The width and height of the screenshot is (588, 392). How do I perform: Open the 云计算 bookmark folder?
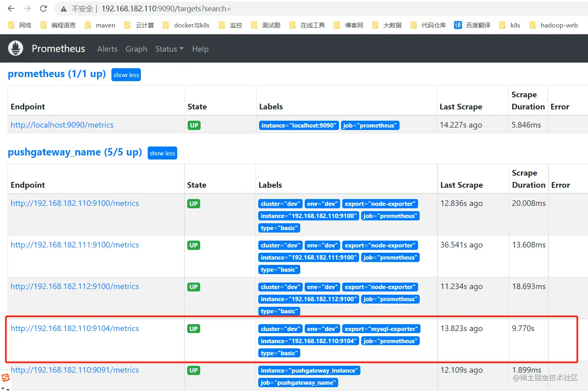click(x=139, y=25)
